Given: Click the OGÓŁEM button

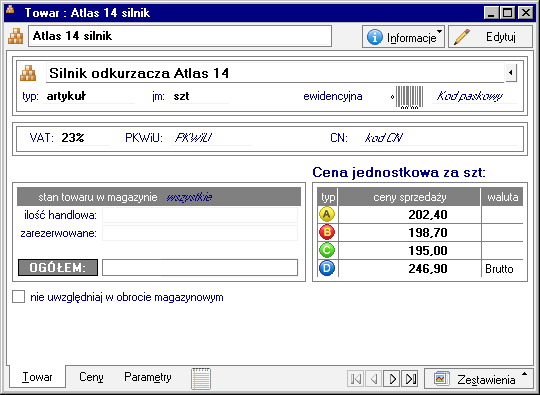Looking at the screenshot, I should tap(58, 268).
